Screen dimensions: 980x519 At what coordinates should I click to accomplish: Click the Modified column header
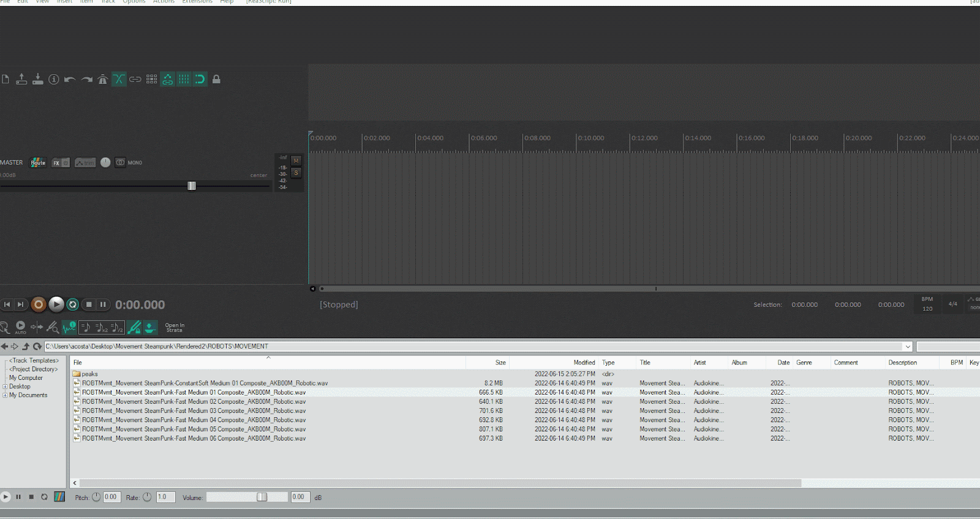[584, 363]
